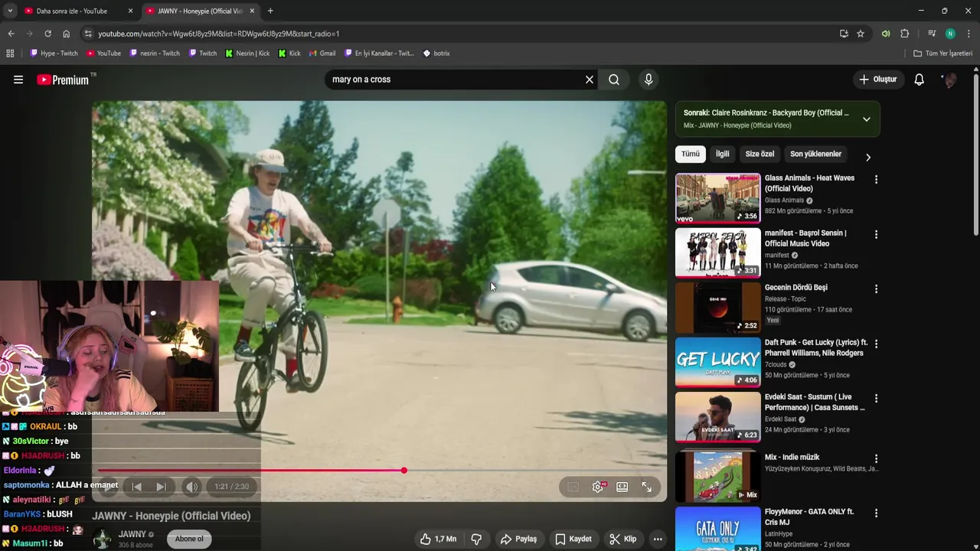Select the İlgili filter chip

(x=723, y=154)
